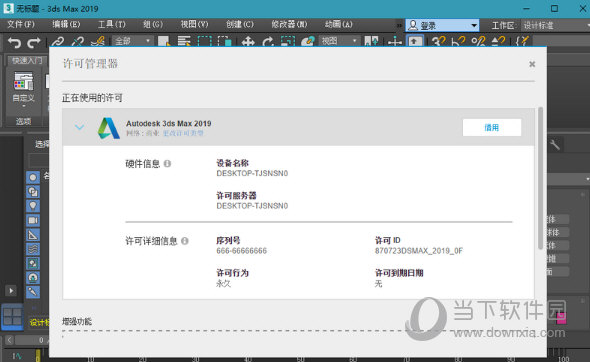Click the Redo arrow in the toolbar
The image size is (590, 362).
click(x=34, y=42)
